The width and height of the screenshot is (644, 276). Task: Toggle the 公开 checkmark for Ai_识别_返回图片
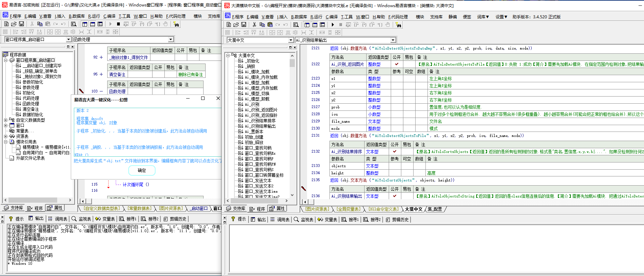(x=397, y=64)
